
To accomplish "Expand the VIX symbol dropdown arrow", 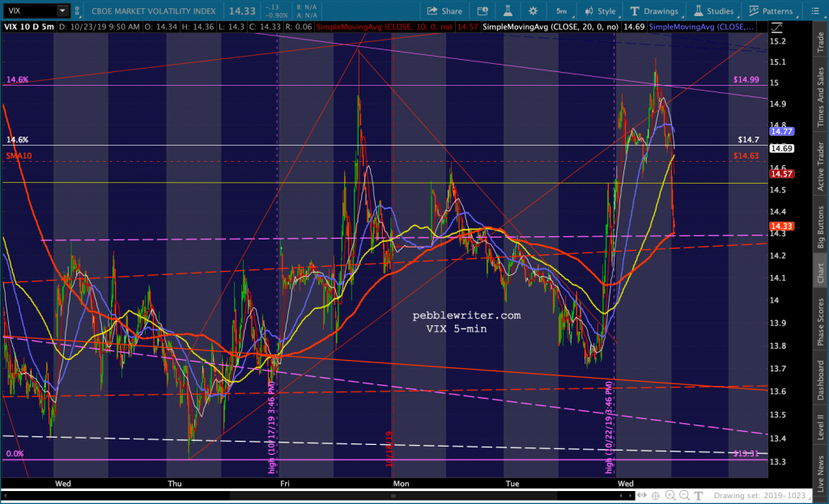I will click(62, 11).
